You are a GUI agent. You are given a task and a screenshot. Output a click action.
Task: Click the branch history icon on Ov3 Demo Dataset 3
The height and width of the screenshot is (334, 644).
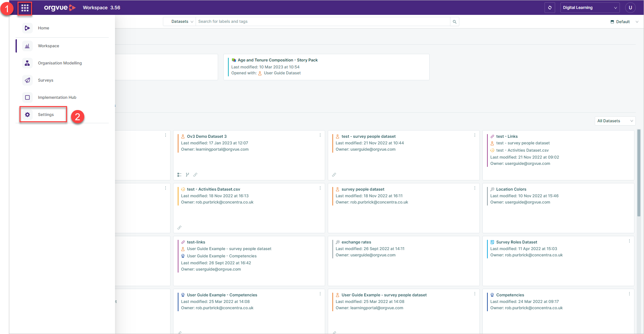187,174
